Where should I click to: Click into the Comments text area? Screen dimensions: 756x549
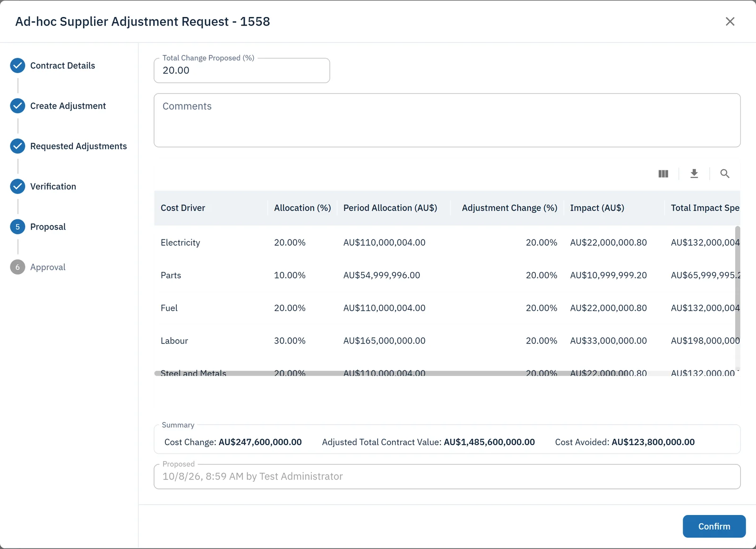click(447, 120)
